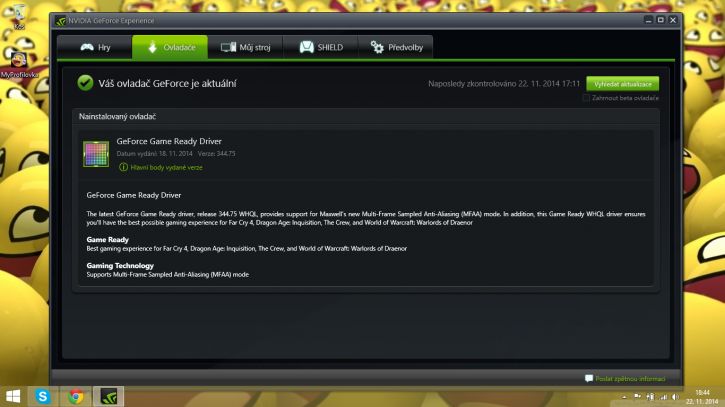
Task: Open Skype from the taskbar
Action: 43,396
